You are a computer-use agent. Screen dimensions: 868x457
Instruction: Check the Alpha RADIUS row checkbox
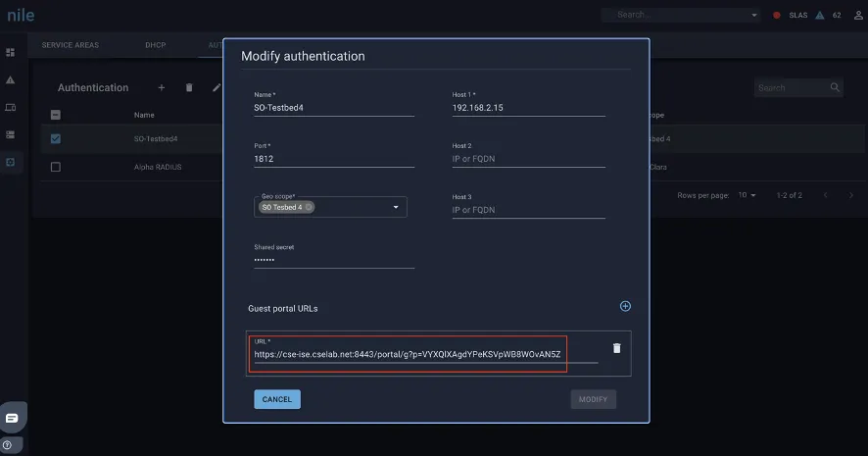click(56, 167)
